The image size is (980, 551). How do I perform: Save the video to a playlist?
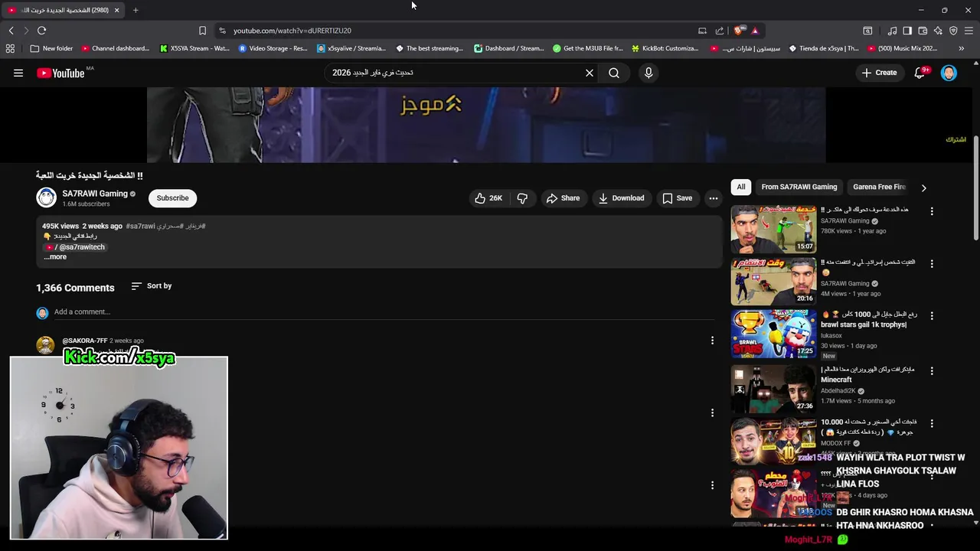point(677,198)
